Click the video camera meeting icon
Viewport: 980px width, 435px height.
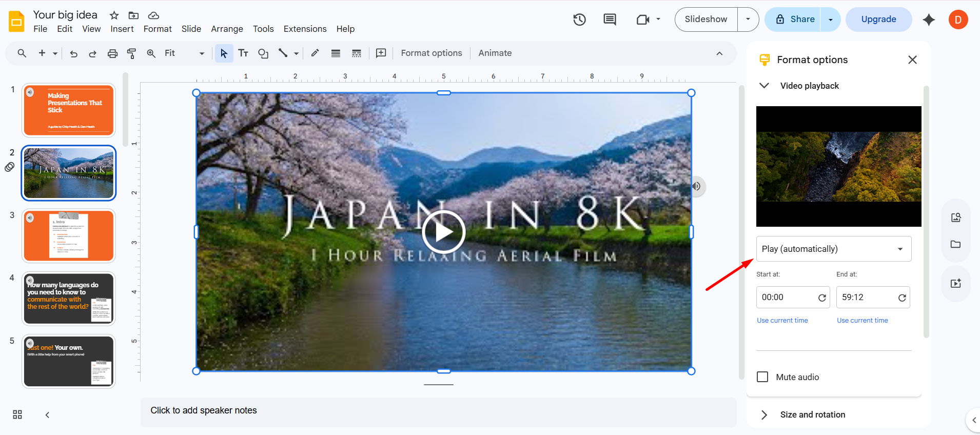[643, 19]
